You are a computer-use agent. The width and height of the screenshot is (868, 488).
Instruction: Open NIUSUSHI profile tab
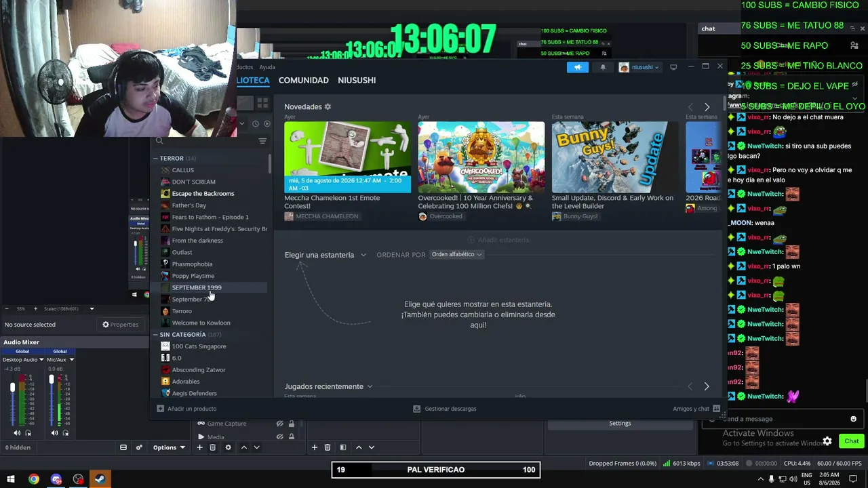[357, 80]
